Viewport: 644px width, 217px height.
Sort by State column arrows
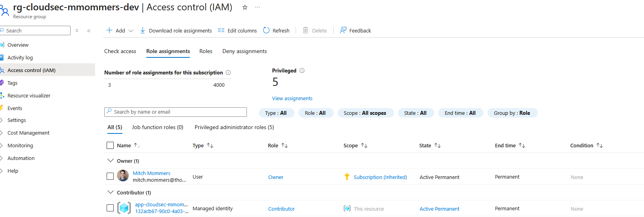[438, 145]
